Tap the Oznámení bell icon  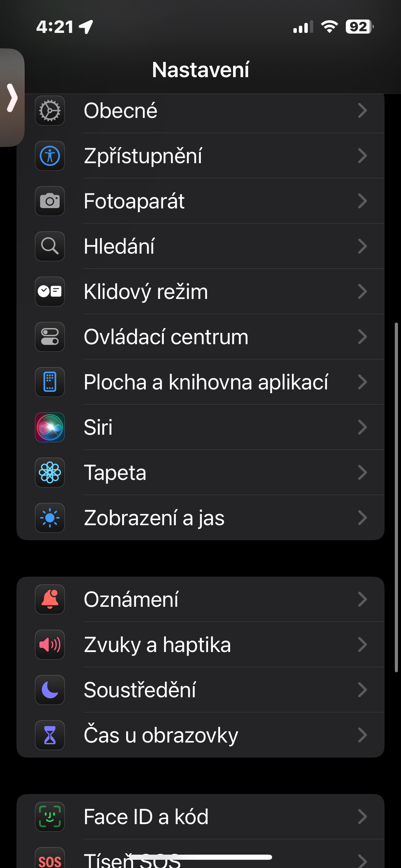click(x=50, y=599)
